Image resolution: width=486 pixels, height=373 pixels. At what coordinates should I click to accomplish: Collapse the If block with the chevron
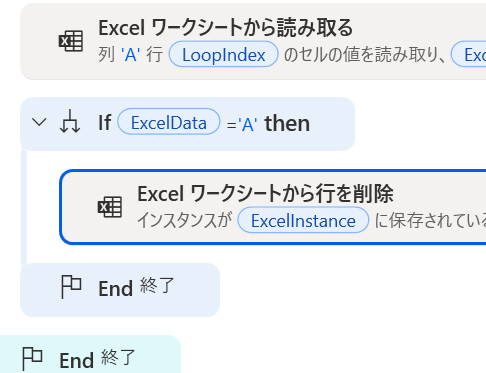tap(39, 122)
